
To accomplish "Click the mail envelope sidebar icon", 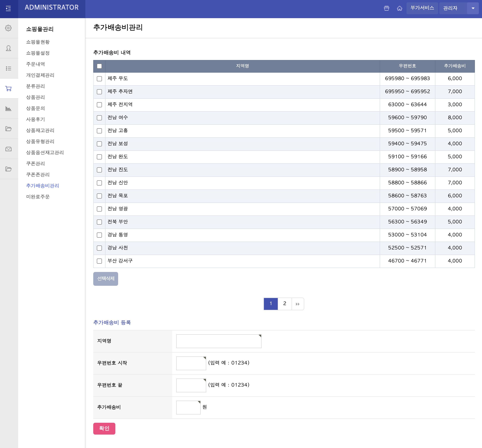I will (8, 149).
